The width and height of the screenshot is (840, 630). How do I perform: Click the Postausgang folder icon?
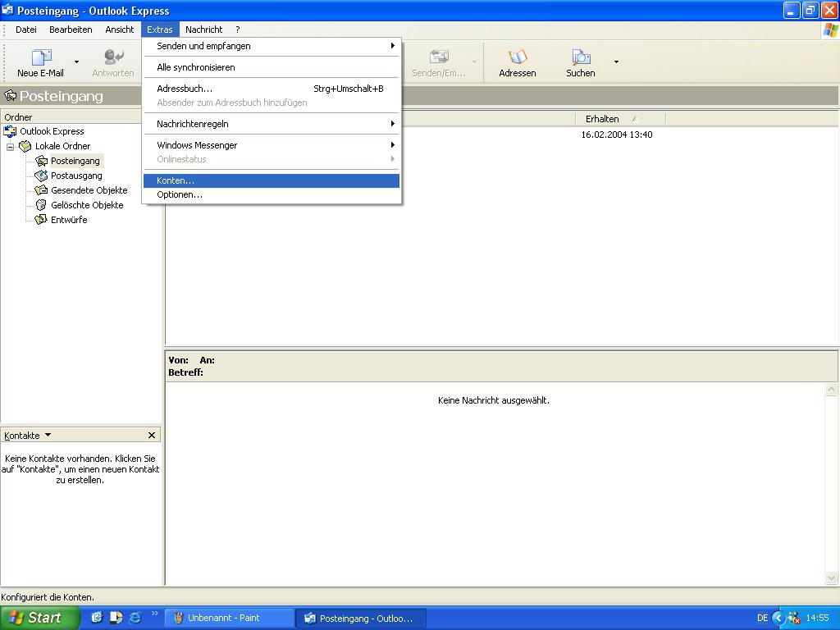41,176
